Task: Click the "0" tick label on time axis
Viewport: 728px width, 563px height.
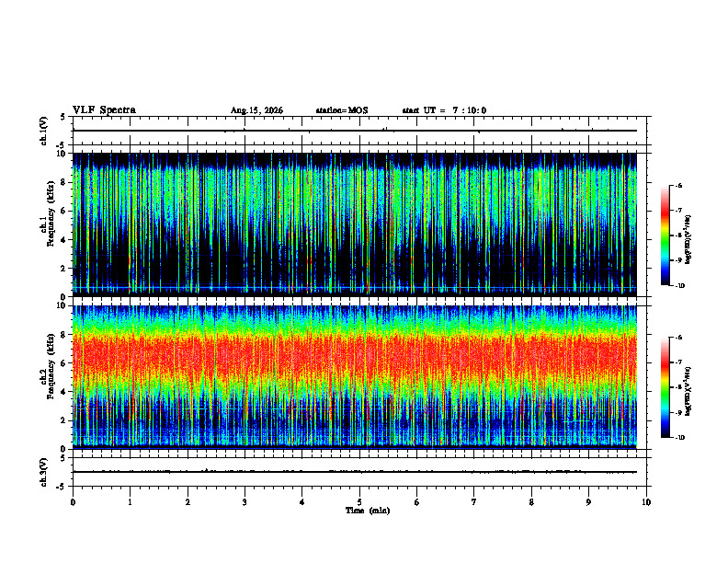Action: click(73, 502)
